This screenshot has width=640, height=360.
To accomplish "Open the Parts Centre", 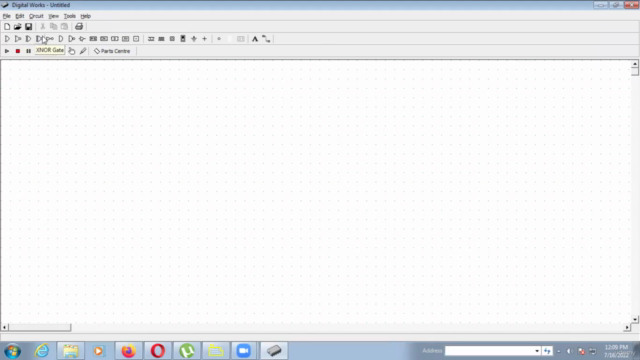I will (x=112, y=51).
